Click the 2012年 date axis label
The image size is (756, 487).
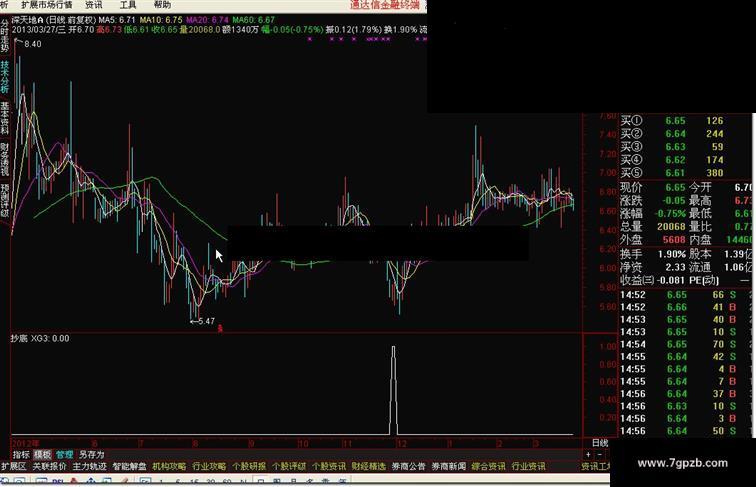(x=26, y=443)
